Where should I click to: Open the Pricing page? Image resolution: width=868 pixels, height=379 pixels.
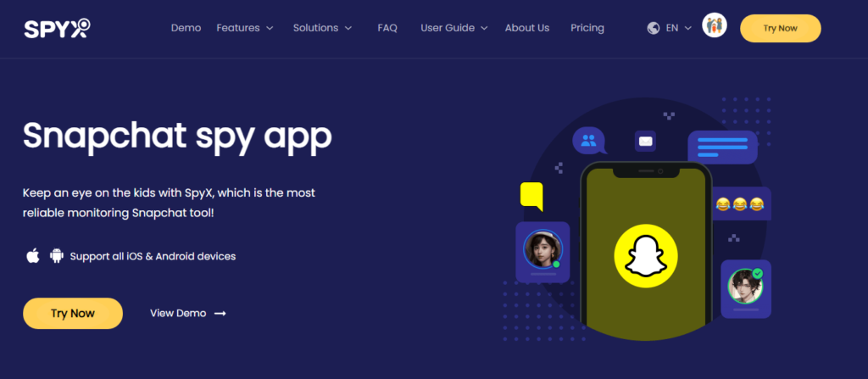[x=587, y=28]
